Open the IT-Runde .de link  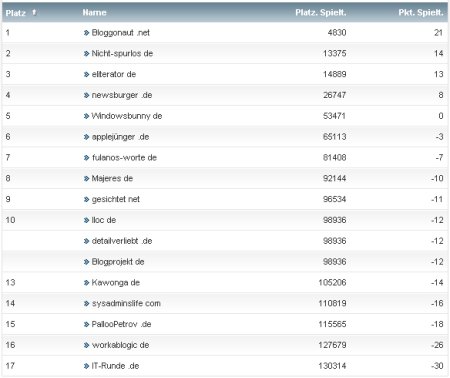pos(115,366)
